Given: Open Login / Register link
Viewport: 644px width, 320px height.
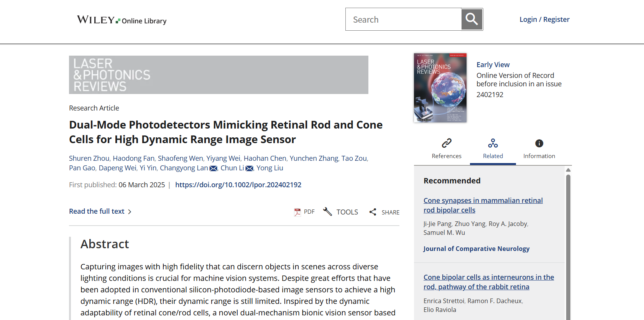Looking at the screenshot, I should pyautogui.click(x=544, y=20).
